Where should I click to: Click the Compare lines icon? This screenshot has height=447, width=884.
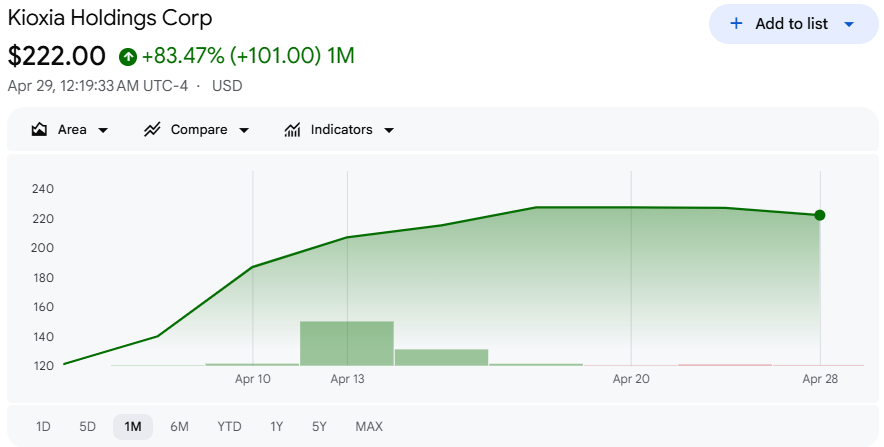tap(153, 130)
